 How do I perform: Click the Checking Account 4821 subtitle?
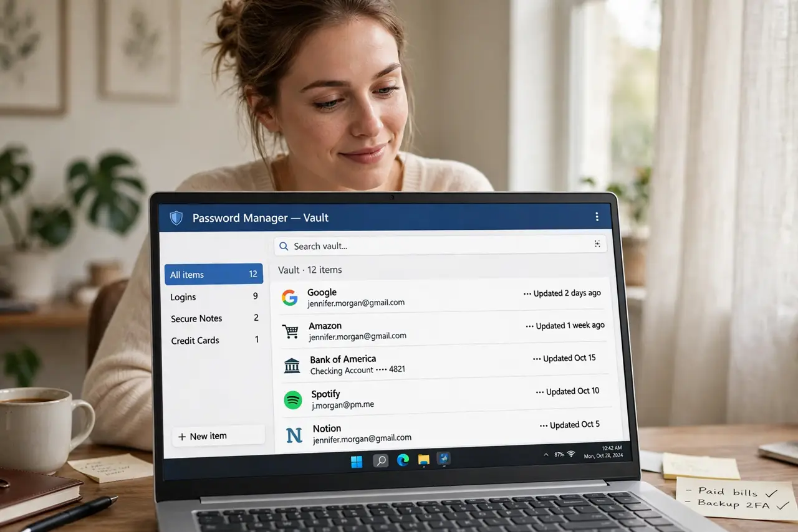[358, 370]
